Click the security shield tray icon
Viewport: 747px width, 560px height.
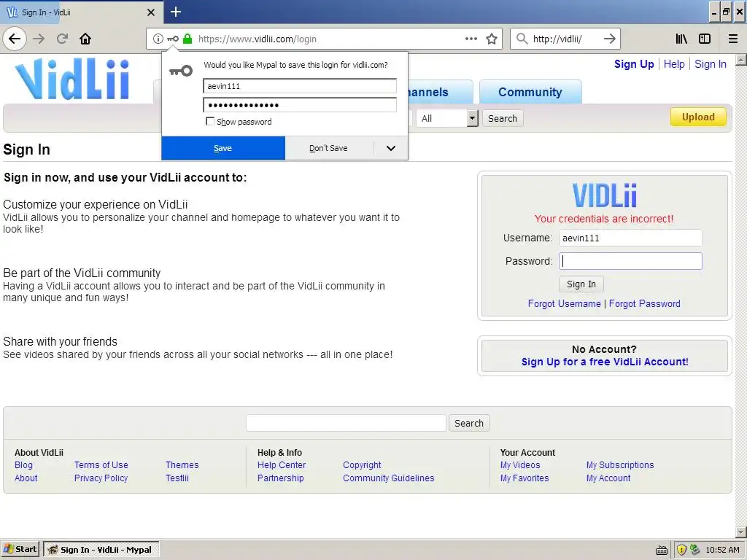[681, 550]
